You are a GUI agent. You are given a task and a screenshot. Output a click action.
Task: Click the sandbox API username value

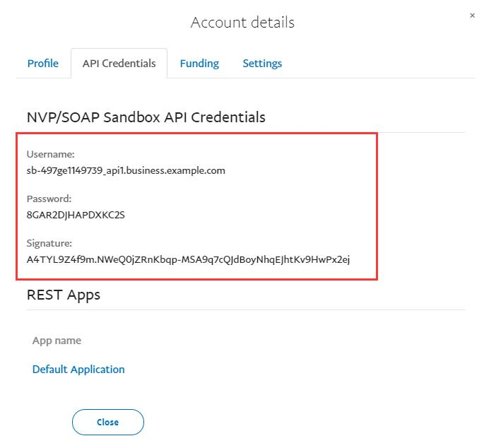pyautogui.click(x=126, y=170)
